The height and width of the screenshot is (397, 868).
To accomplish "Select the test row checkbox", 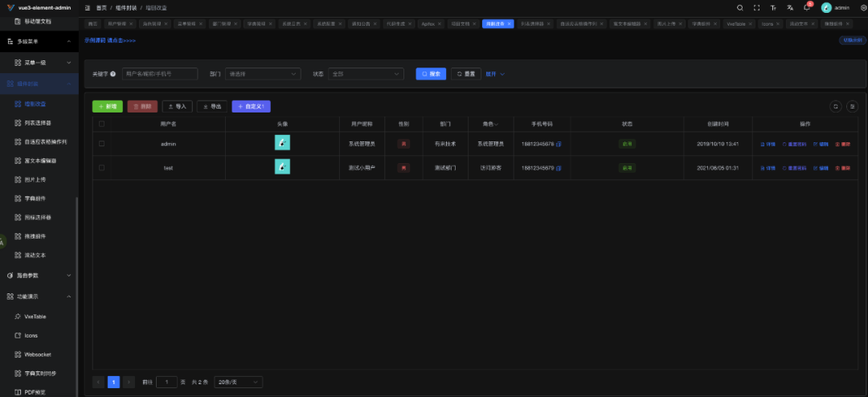I will coord(101,167).
